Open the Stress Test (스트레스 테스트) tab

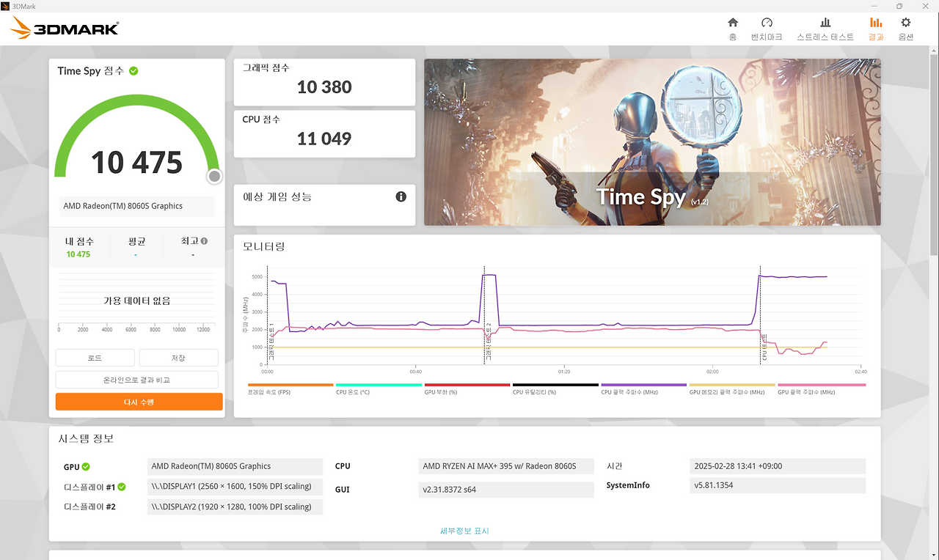pyautogui.click(x=825, y=28)
